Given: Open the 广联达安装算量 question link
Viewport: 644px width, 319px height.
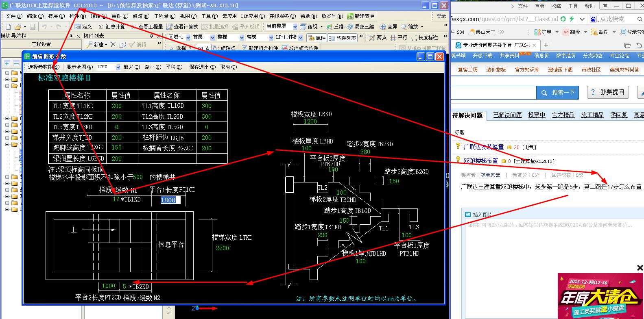Looking at the screenshot, I should [483, 147].
